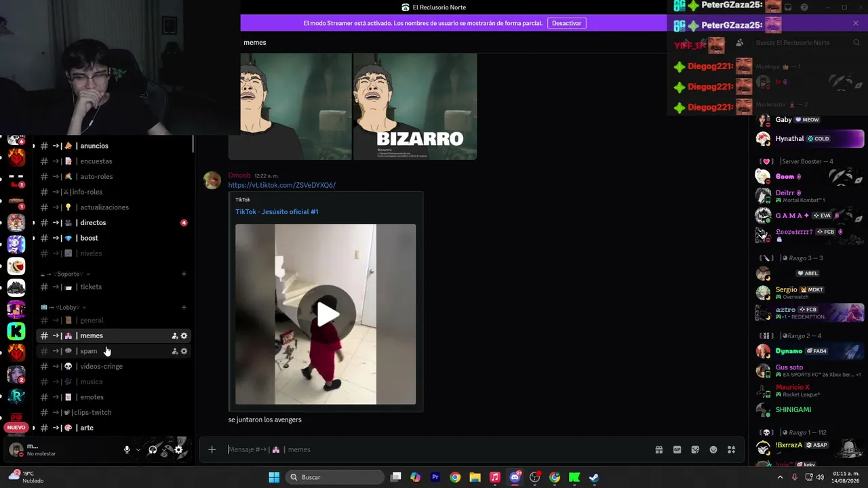Open microphone input options arrow

138,449
